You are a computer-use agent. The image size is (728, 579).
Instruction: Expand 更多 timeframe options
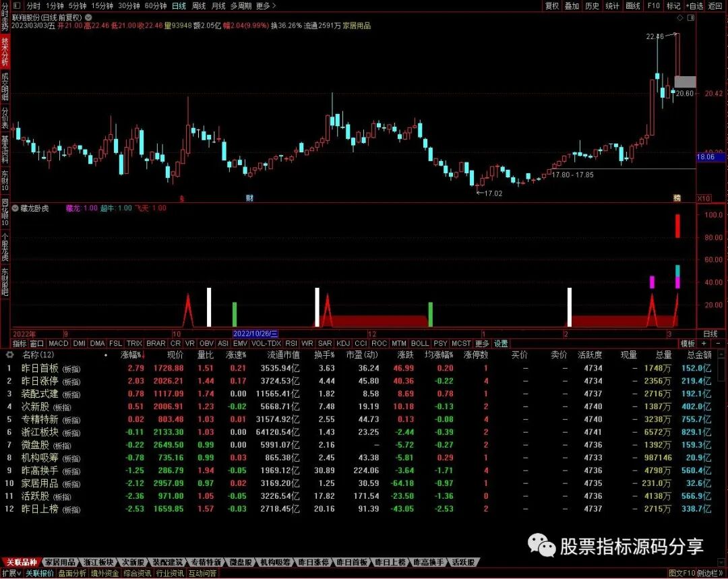[266, 6]
